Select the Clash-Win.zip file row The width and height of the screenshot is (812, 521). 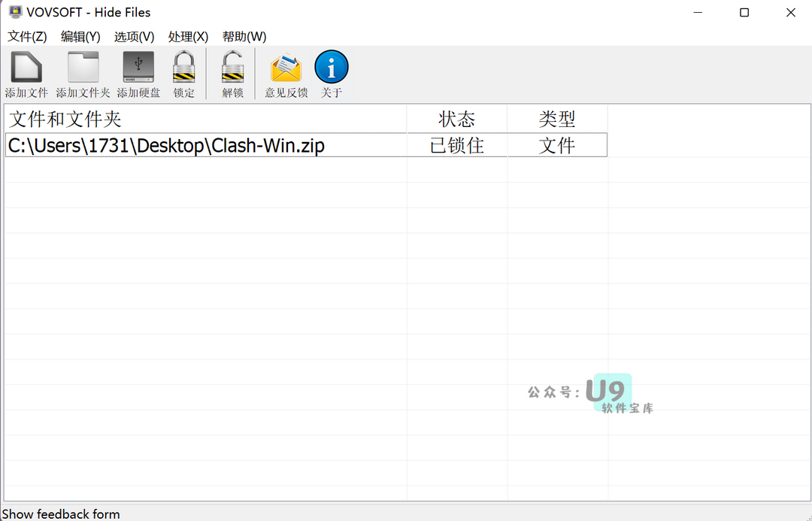click(306, 145)
